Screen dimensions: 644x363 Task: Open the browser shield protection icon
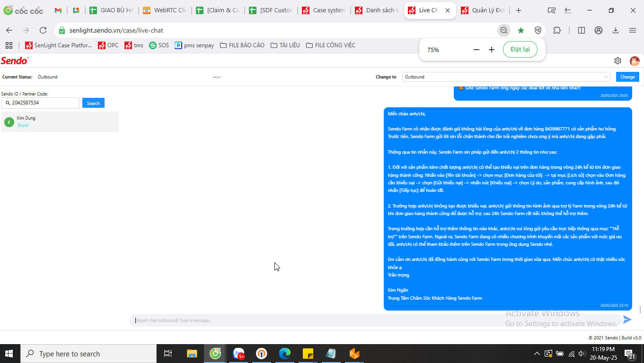(538, 30)
